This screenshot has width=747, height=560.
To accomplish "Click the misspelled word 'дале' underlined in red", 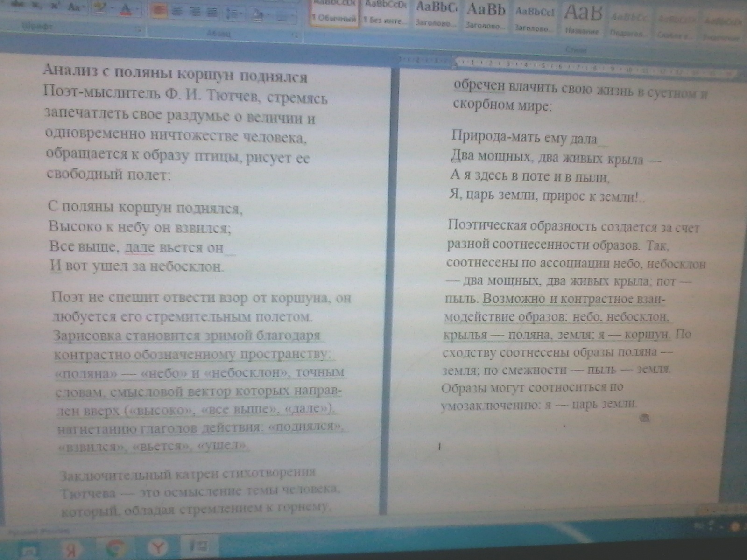I will point(140,247).
